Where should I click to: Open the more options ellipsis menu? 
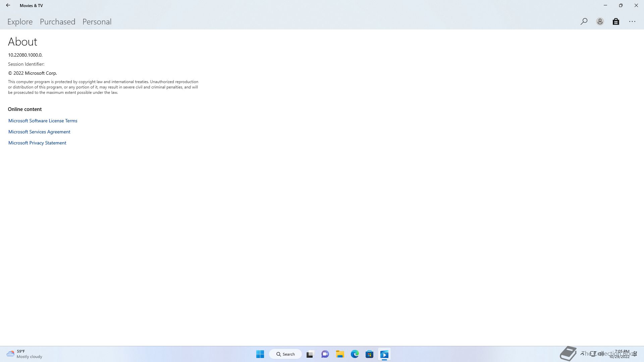click(632, 21)
